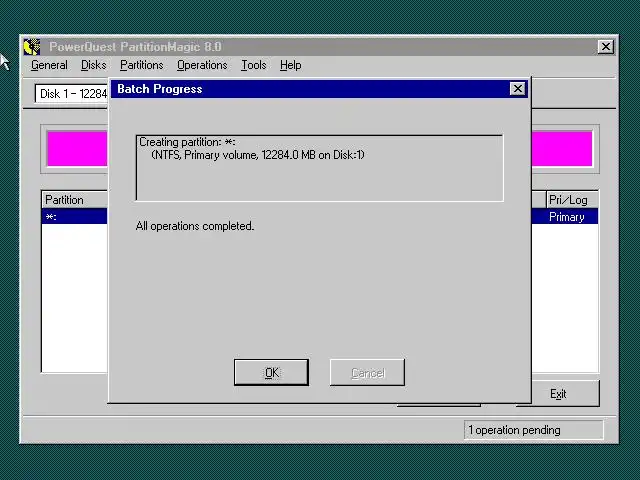The height and width of the screenshot is (480, 640).
Task: Click the Pri/Log column header
Action: 572,200
